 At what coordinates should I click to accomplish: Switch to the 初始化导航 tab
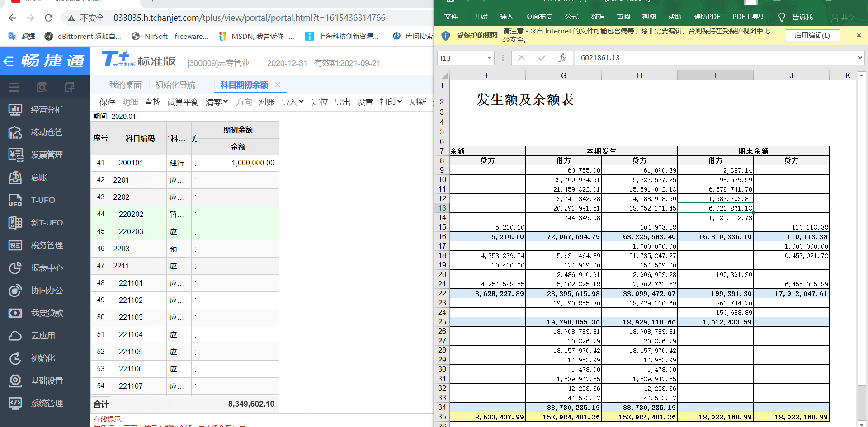point(175,85)
